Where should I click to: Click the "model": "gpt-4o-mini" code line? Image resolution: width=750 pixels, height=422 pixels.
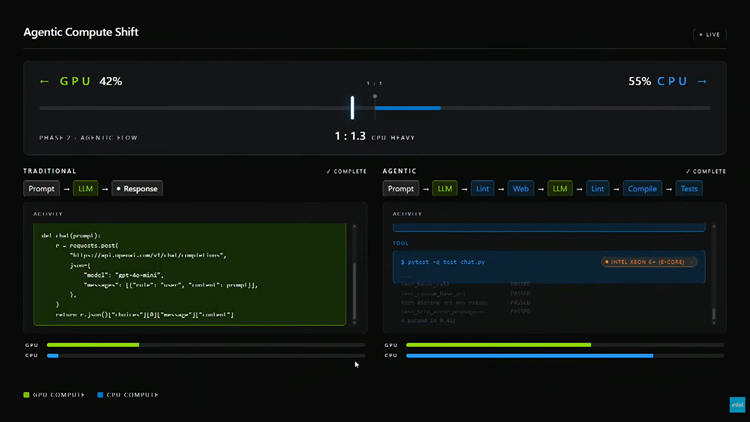tap(124, 275)
